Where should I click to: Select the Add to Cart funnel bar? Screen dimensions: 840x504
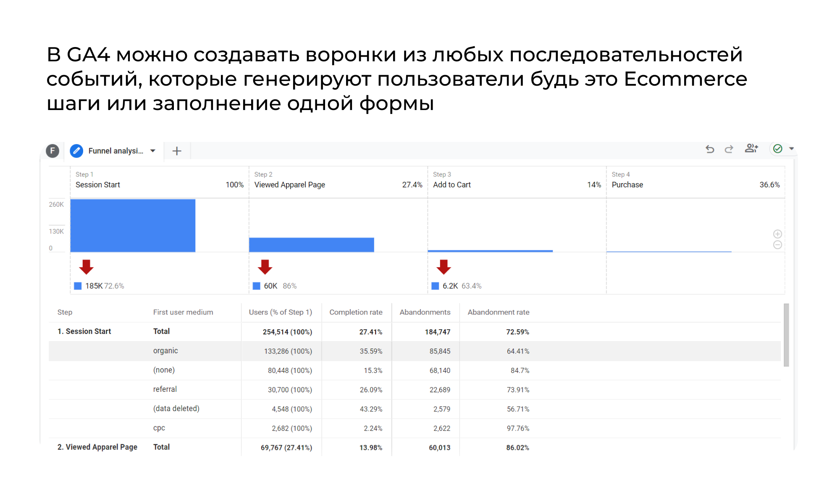[x=490, y=251]
